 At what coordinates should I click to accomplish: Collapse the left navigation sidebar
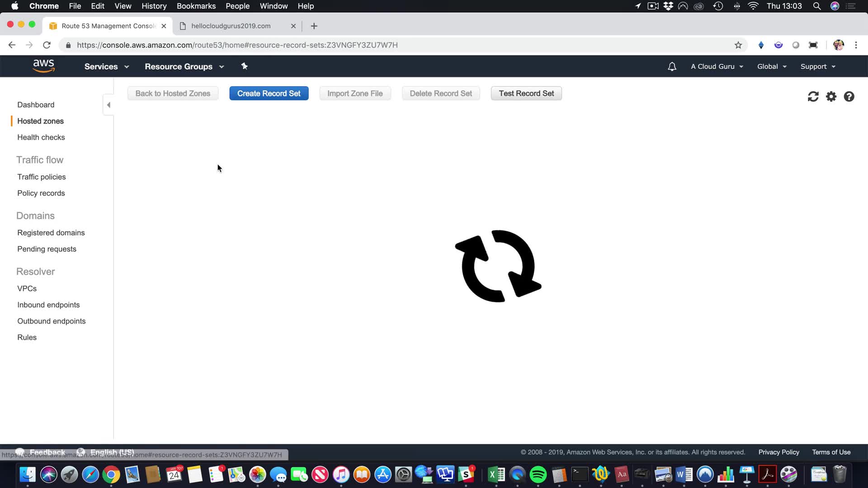click(x=108, y=105)
